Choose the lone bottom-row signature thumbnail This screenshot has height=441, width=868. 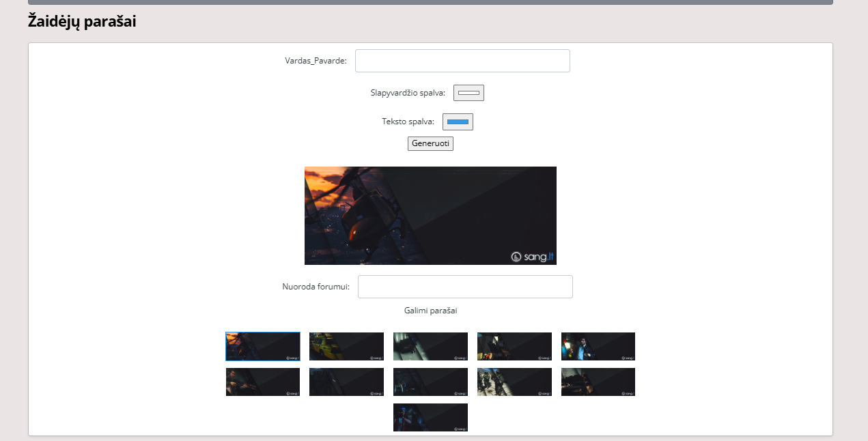pos(430,417)
